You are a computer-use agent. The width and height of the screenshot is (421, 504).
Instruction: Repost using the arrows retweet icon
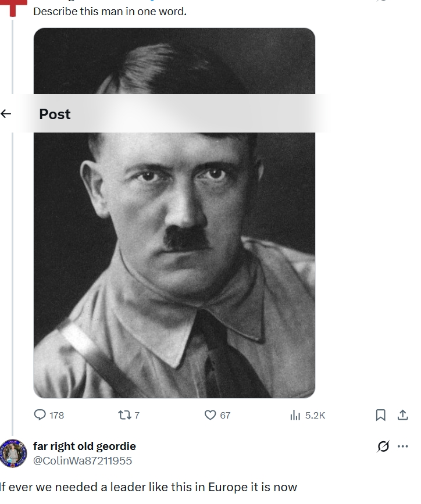[124, 415]
